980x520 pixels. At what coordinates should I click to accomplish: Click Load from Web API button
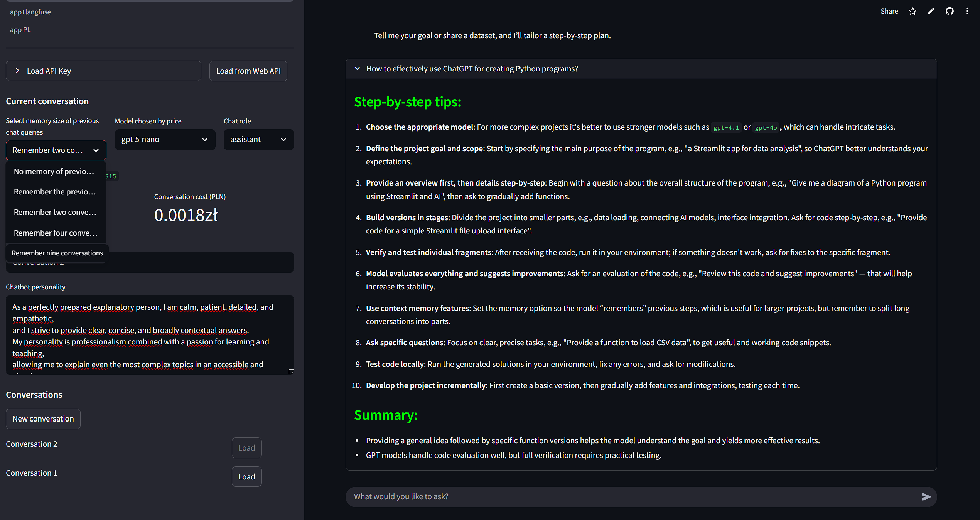[x=248, y=71]
